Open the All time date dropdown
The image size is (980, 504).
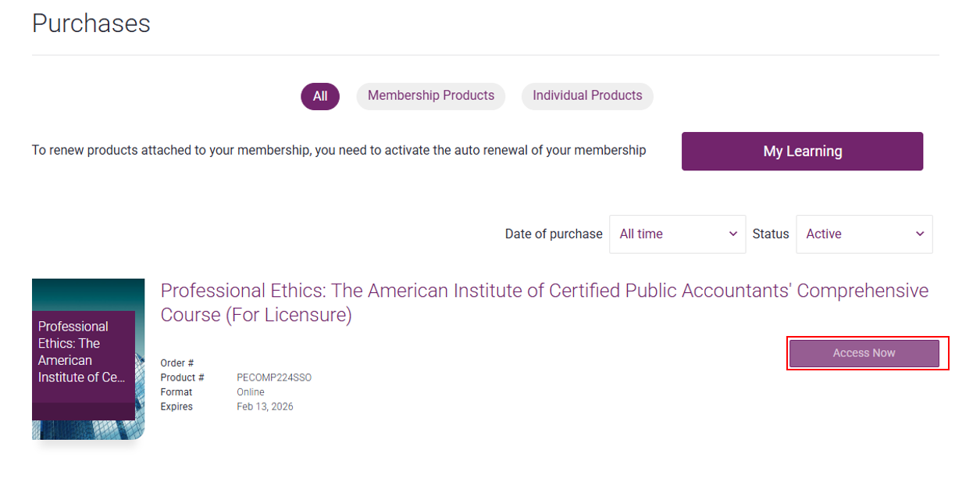coord(677,234)
